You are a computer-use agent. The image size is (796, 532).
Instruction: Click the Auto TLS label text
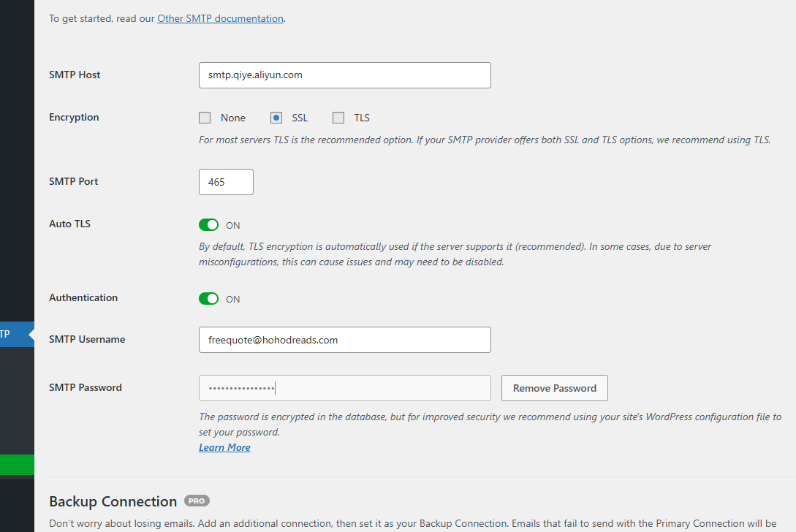[x=69, y=224]
